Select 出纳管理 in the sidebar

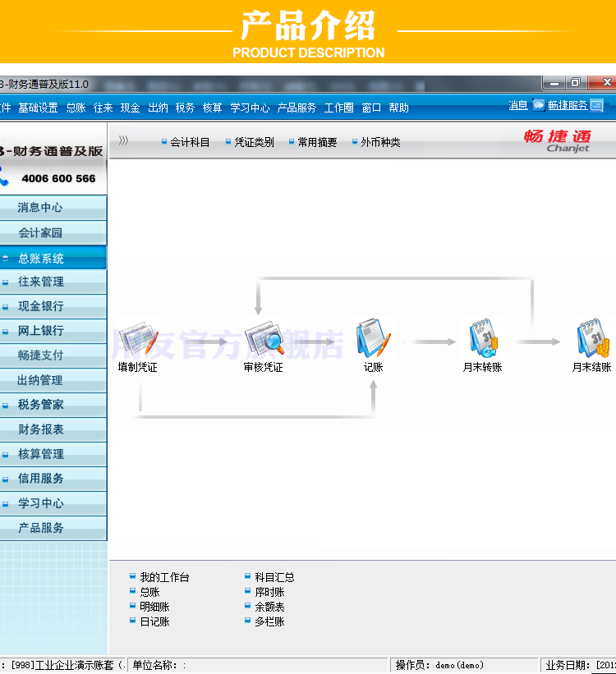[53, 380]
